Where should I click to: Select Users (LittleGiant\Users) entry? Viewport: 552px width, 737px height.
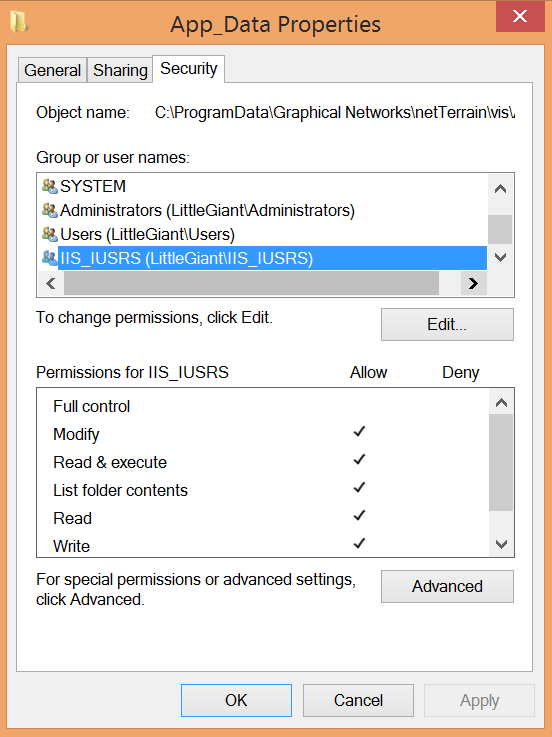[x=147, y=234]
